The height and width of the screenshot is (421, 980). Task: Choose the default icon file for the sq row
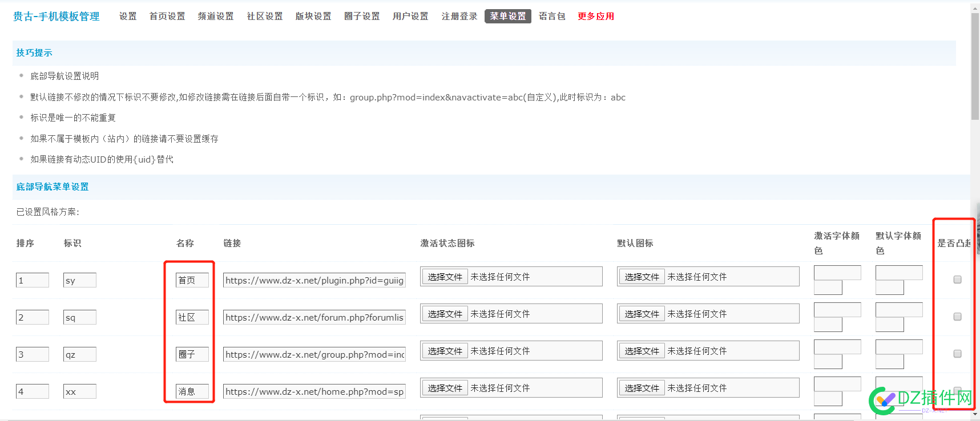(642, 314)
